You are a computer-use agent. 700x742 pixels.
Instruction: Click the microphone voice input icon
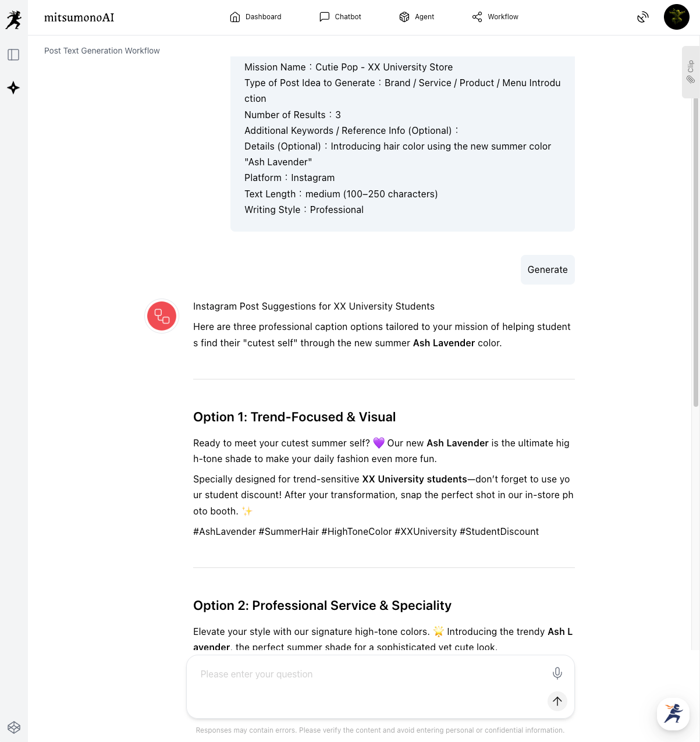click(557, 673)
